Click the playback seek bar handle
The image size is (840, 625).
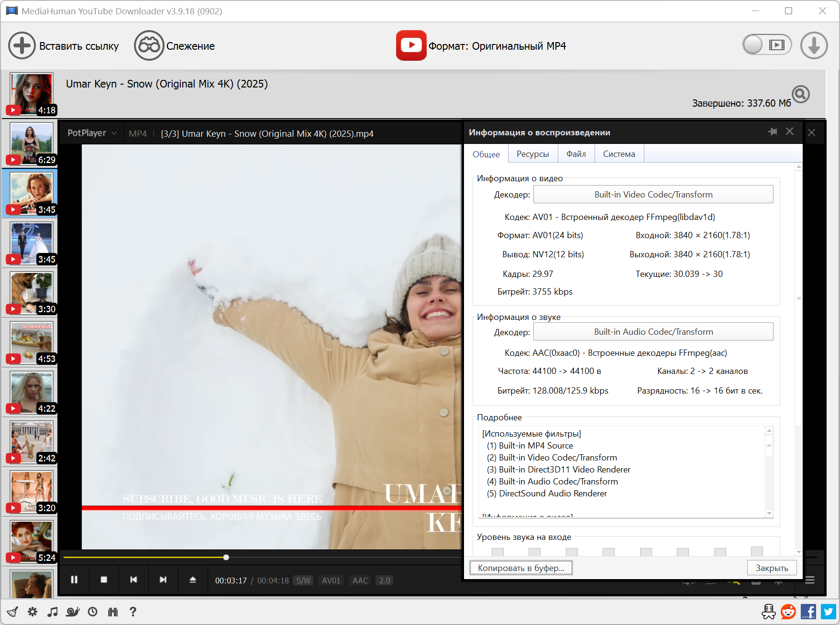pyautogui.click(x=226, y=557)
